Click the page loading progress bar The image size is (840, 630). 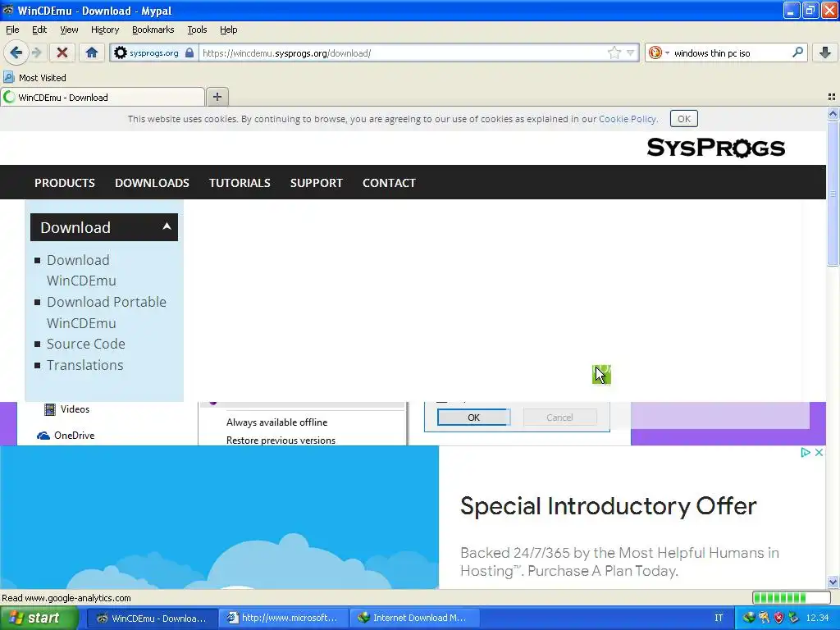[792, 597]
